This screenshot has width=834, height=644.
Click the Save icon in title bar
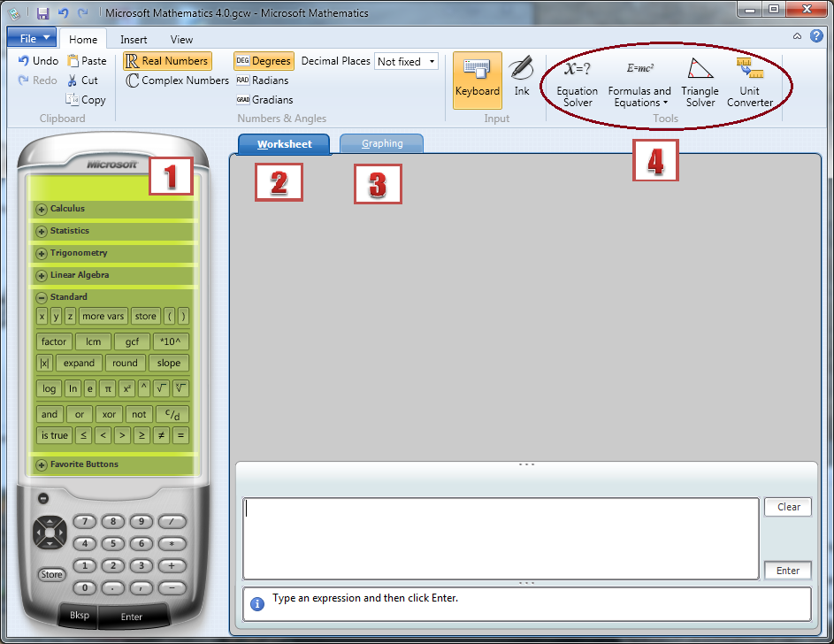pos(42,13)
